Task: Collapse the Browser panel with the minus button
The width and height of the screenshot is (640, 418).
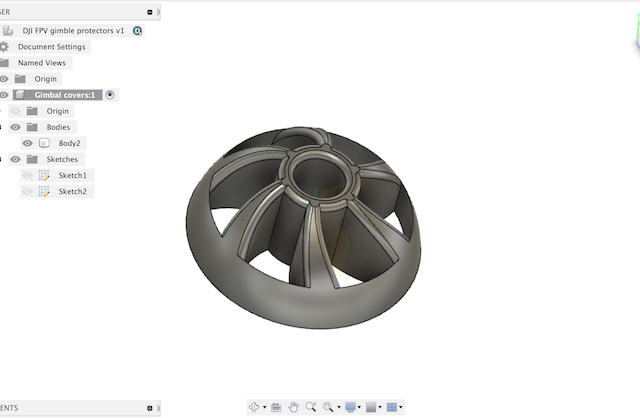Action: point(150,12)
